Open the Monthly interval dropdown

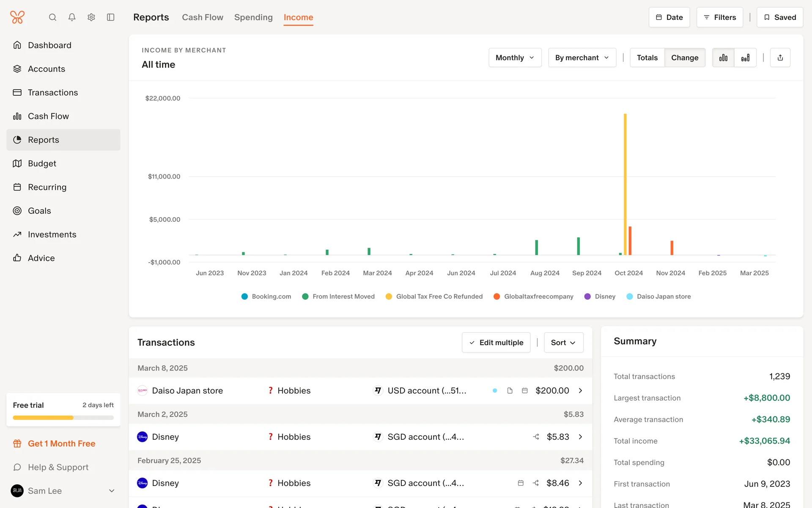(x=515, y=58)
